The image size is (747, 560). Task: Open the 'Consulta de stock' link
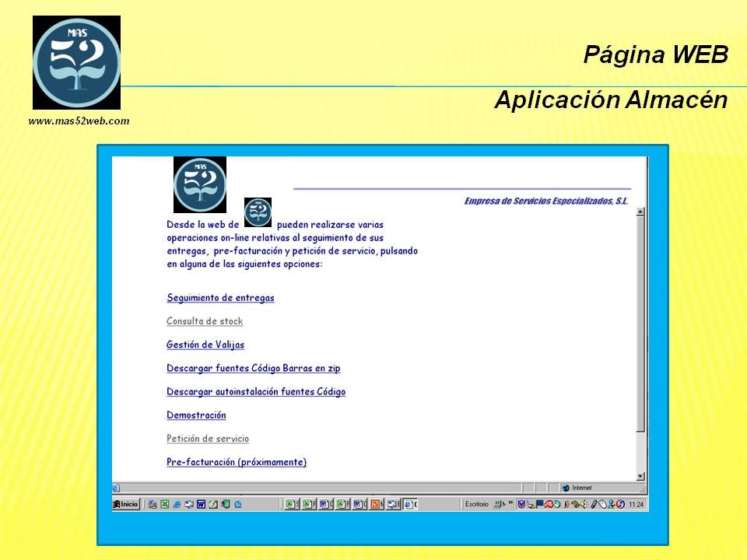pyautogui.click(x=205, y=321)
